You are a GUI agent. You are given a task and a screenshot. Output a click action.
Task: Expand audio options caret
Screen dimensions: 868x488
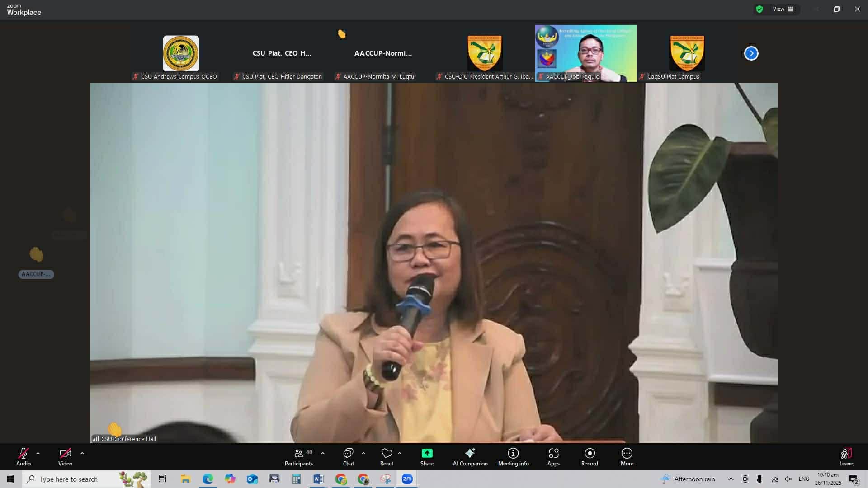pyautogui.click(x=38, y=453)
